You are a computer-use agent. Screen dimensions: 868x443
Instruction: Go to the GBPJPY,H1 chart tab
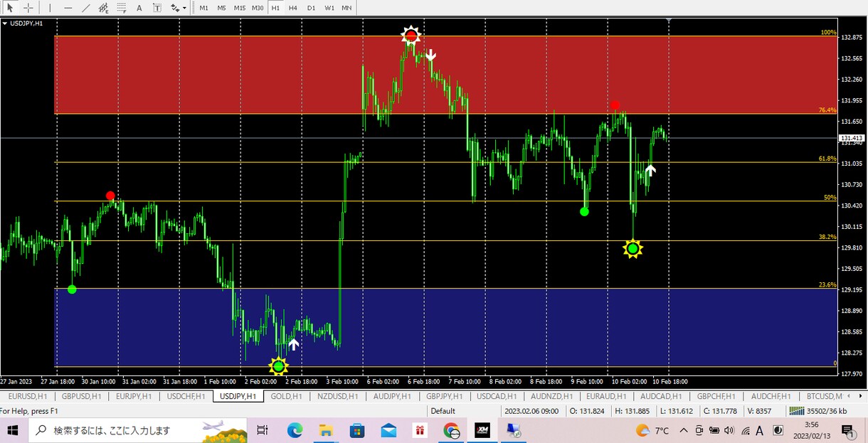point(445,396)
